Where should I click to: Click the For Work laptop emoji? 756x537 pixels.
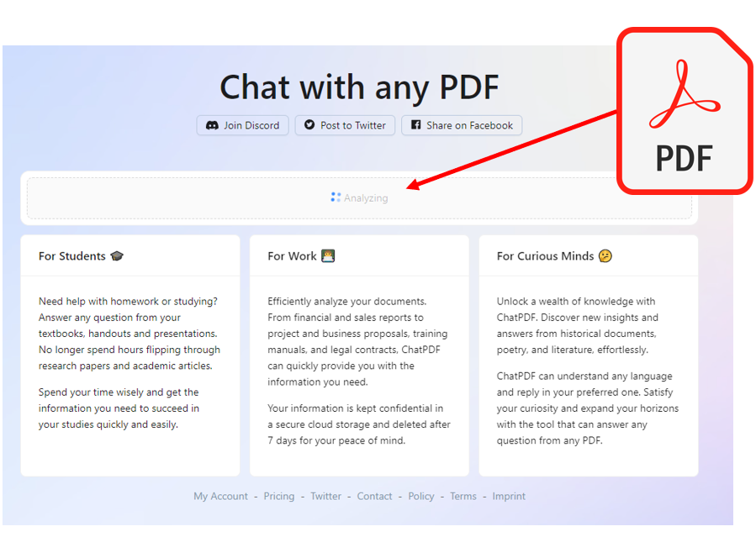pos(328,255)
